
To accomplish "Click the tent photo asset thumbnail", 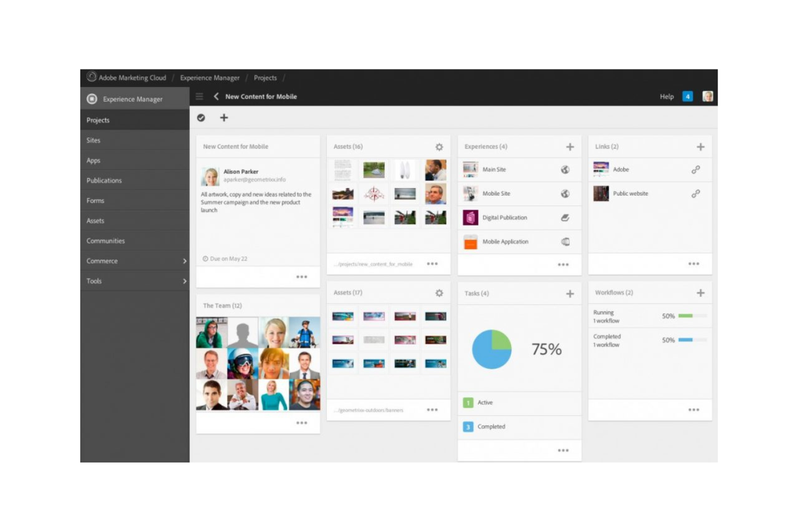I will tap(374, 170).
